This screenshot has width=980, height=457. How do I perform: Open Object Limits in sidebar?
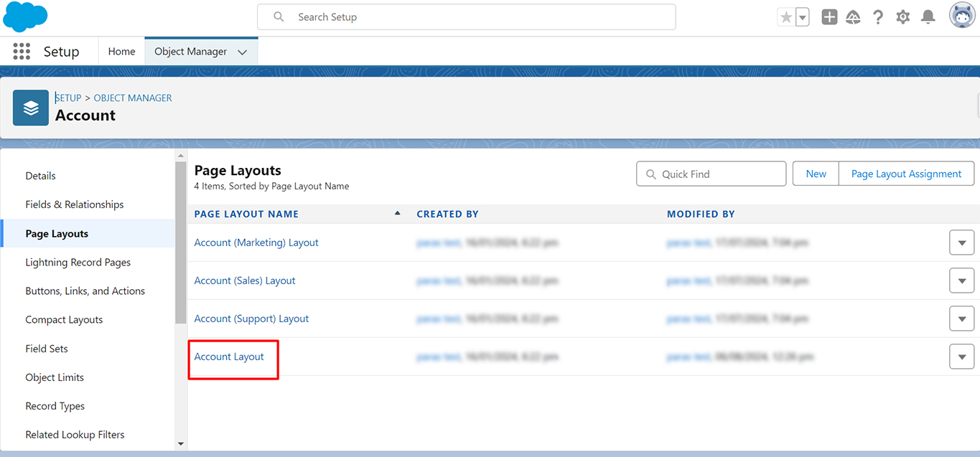[x=88, y=377]
